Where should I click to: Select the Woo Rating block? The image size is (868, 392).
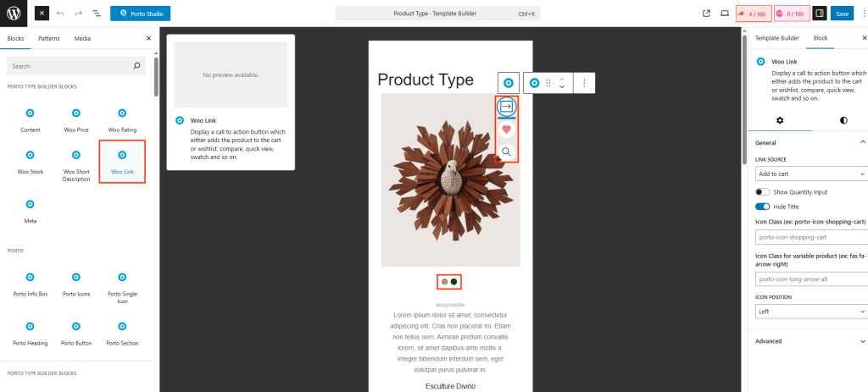122,119
